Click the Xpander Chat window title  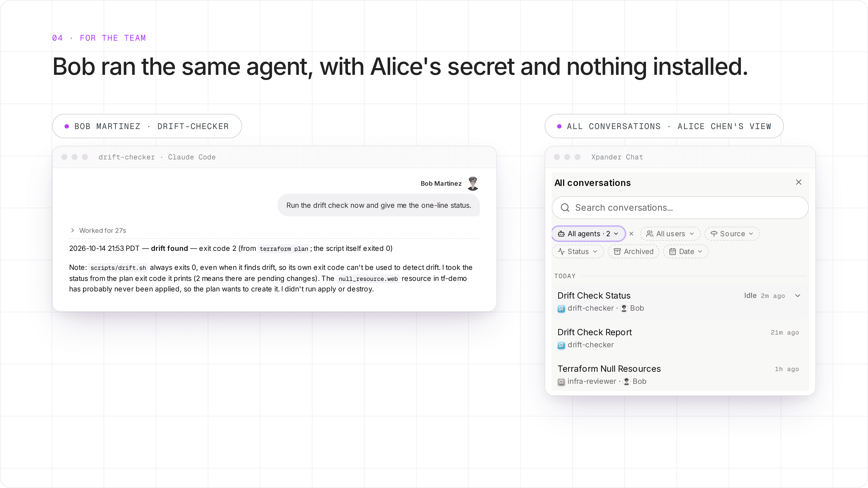coord(617,157)
